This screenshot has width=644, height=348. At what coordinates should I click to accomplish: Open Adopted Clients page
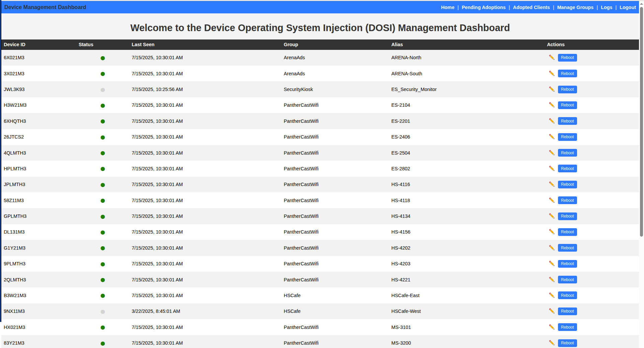tap(531, 7)
